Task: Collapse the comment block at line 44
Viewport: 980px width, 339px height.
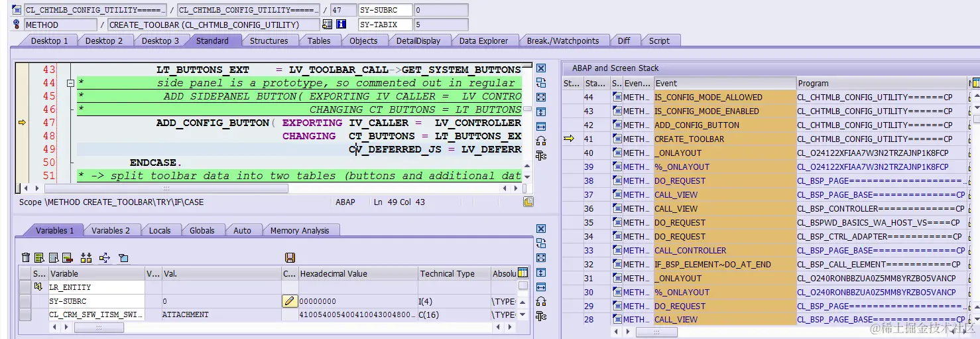Action: click(70, 83)
